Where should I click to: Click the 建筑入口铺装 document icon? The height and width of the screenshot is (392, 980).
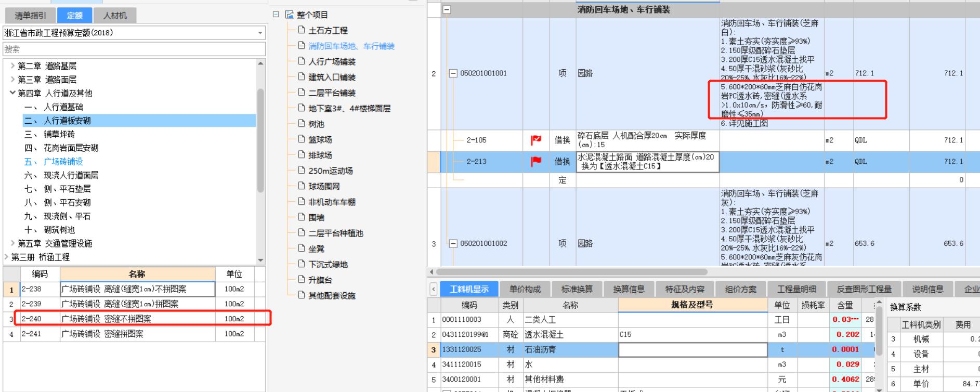(302, 77)
